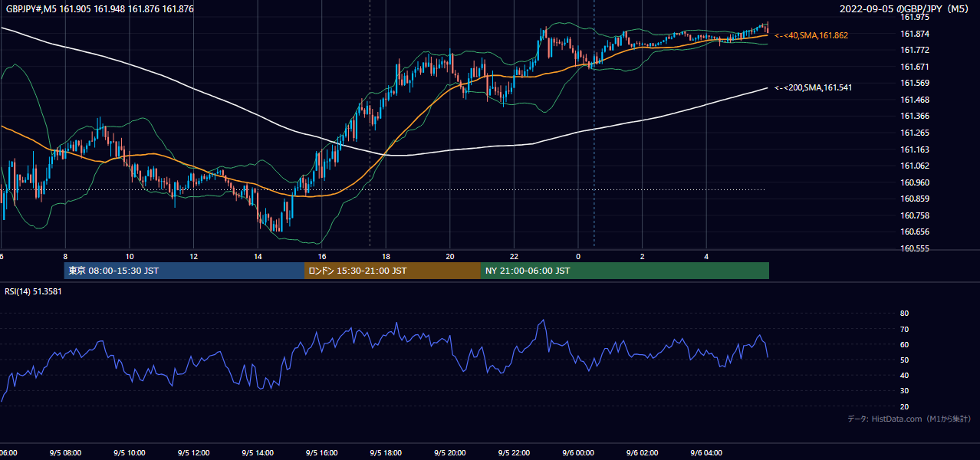Click hour label 12 under price chart
Screen dimensions: 980x460
tap(194, 256)
